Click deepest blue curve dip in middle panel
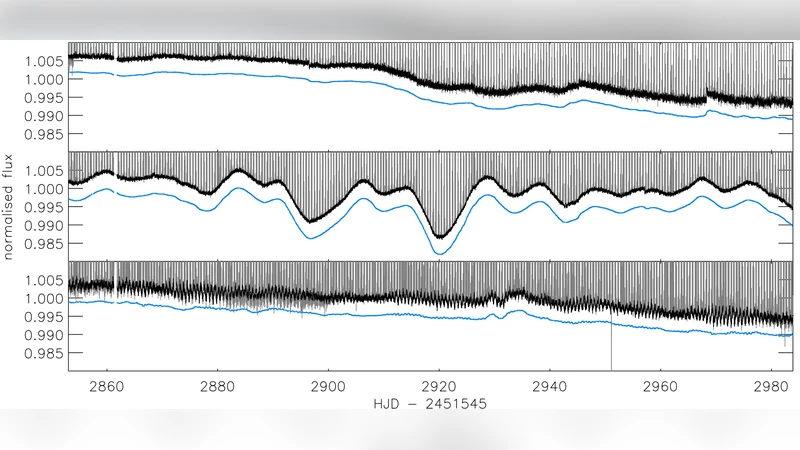Viewport: 800px width, 450px height. click(439, 254)
